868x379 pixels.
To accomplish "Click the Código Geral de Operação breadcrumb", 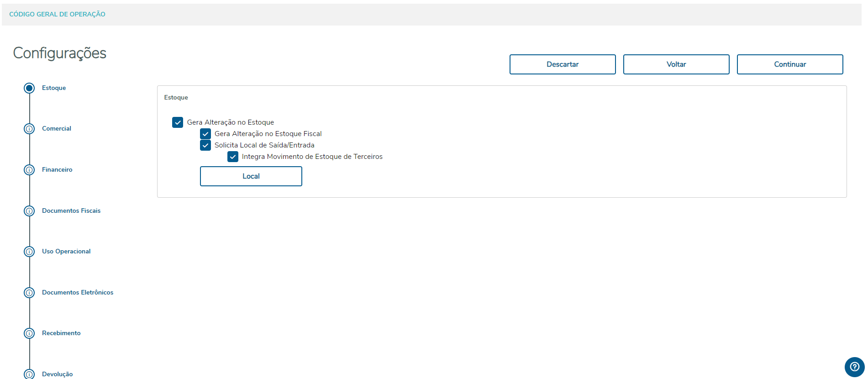I will point(57,14).
